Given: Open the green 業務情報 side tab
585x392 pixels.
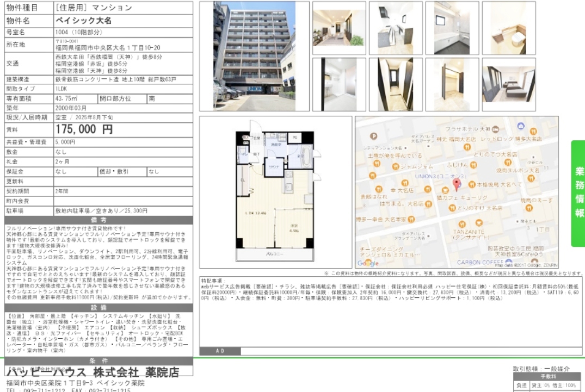Looking at the screenshot, I should click(577, 193).
